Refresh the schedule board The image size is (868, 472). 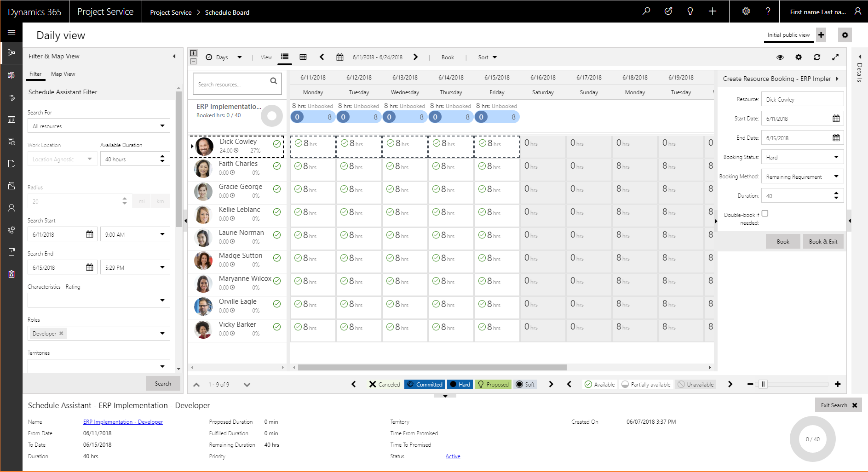click(817, 57)
